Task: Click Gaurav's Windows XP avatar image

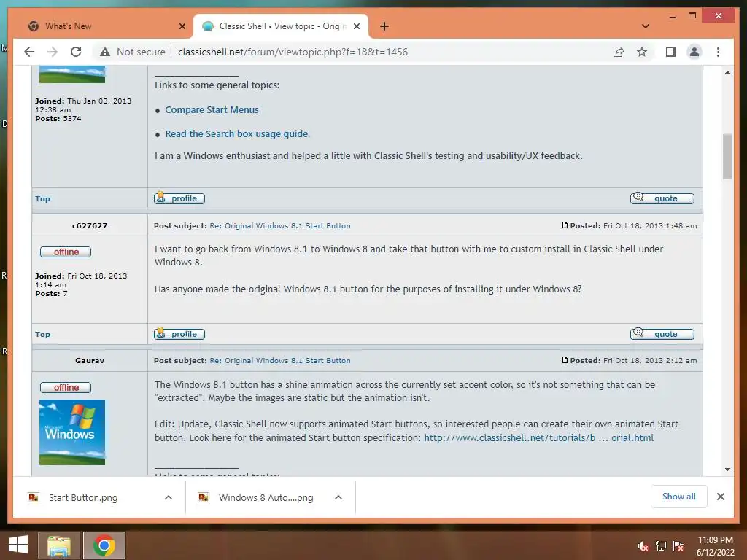Action: [72, 432]
